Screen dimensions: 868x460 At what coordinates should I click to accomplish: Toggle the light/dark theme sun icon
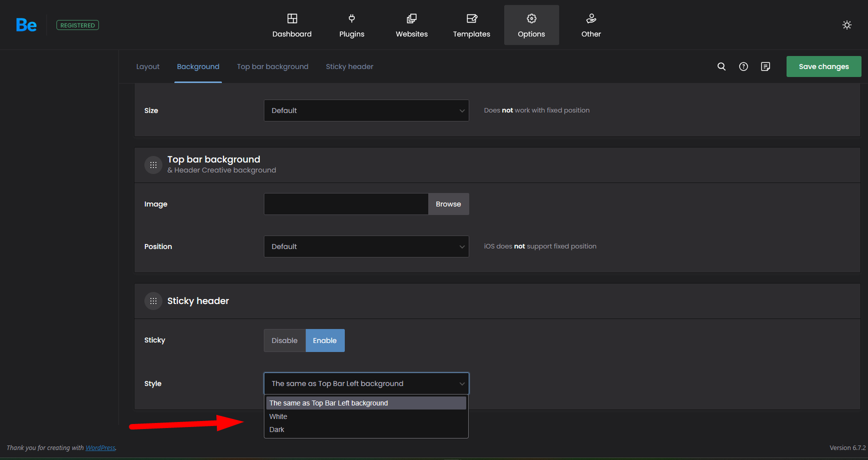[847, 25]
